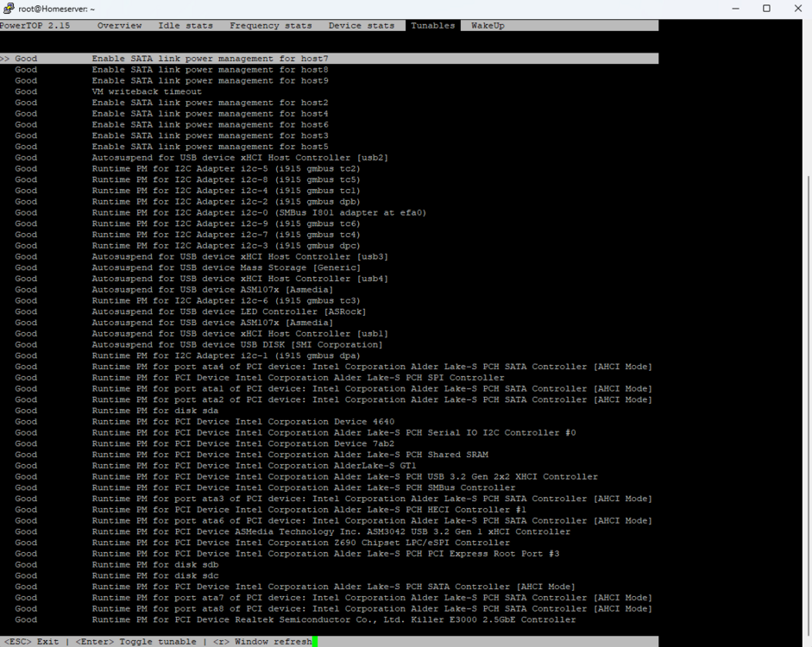Click Runtime PM i2c-4 gmbus tc1 row

pyautogui.click(x=187, y=191)
